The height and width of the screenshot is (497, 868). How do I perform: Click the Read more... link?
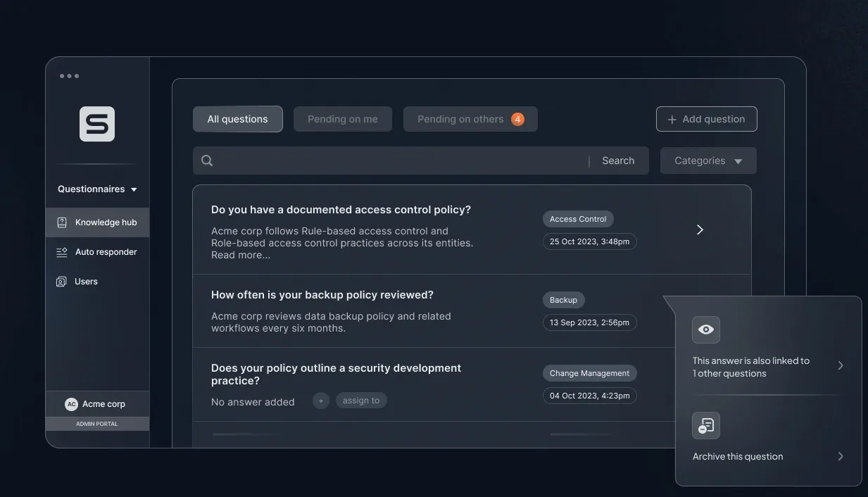pos(241,255)
